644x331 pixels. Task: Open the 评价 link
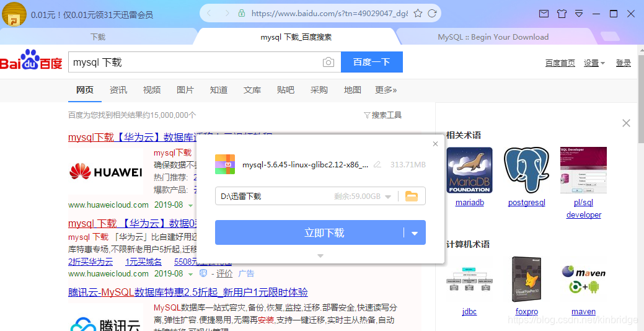tap(224, 274)
